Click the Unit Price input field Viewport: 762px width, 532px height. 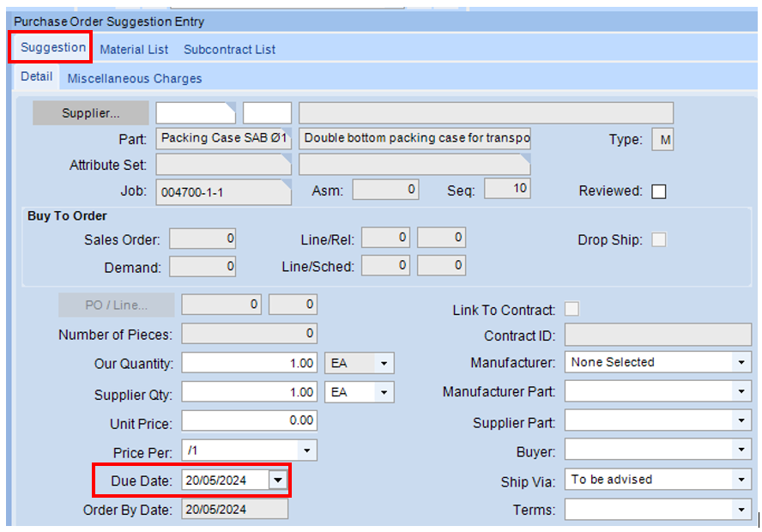[249, 420]
